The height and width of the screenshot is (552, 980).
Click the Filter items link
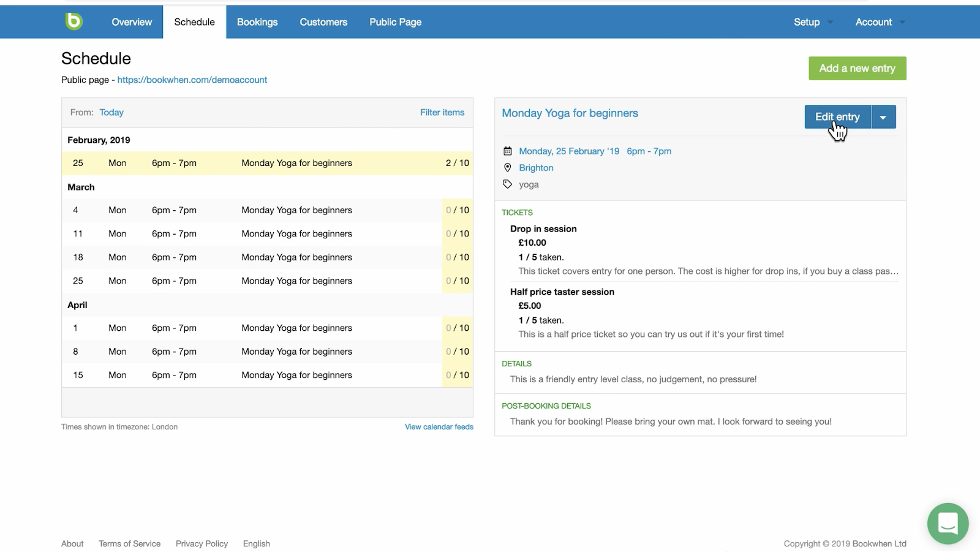(442, 113)
